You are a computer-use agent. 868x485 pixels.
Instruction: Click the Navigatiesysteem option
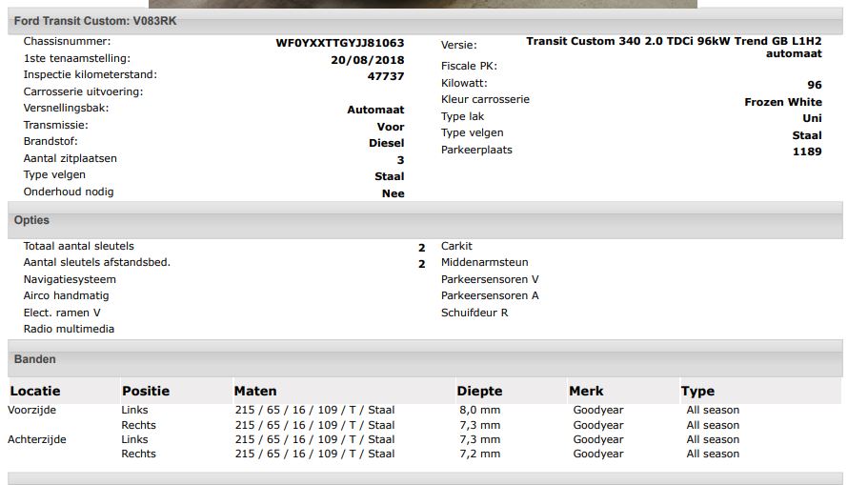(70, 279)
